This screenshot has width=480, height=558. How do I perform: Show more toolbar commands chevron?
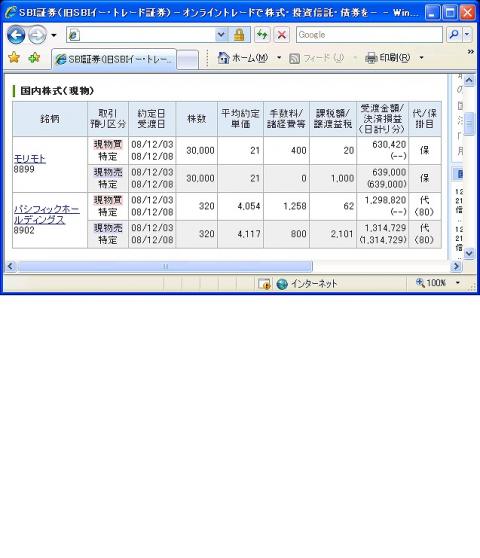(471, 52)
